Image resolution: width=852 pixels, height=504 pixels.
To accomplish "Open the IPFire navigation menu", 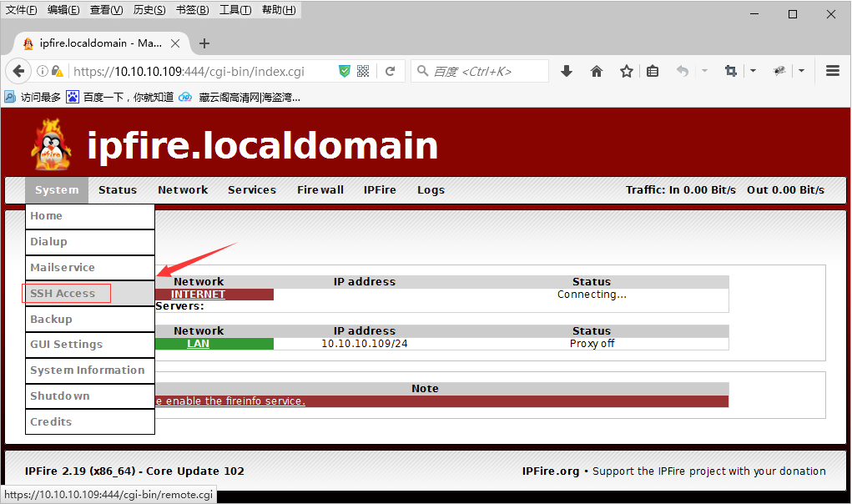I will pyautogui.click(x=380, y=190).
